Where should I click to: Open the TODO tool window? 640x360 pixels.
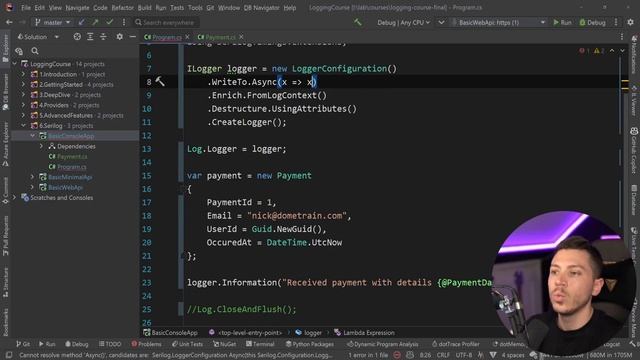[x=110, y=344]
